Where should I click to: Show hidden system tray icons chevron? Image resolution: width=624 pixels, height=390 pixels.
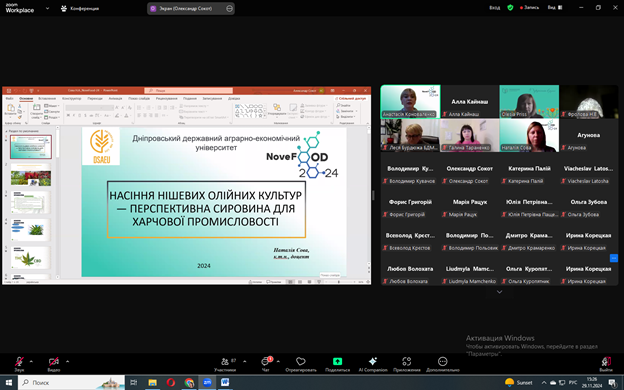(x=544, y=382)
